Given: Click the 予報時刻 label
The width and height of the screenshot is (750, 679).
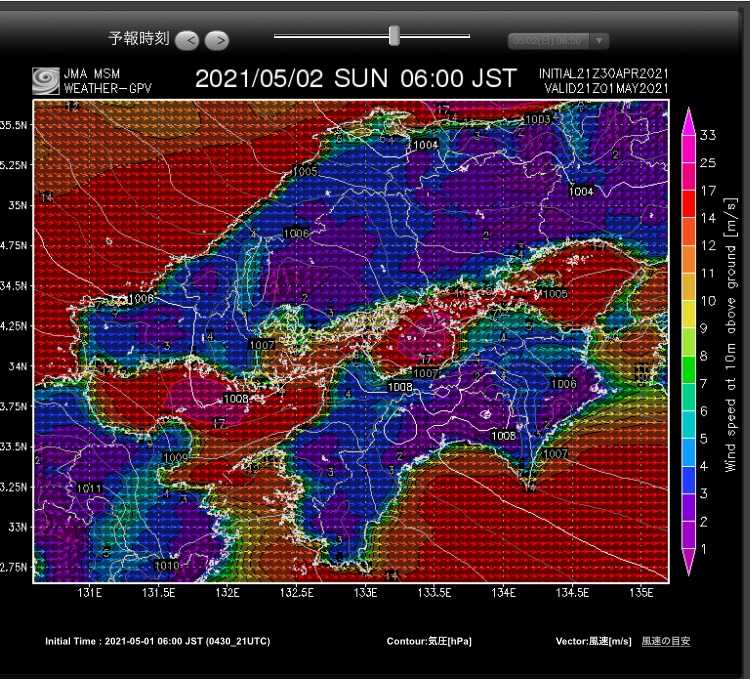Looking at the screenshot, I should click(x=138, y=39).
